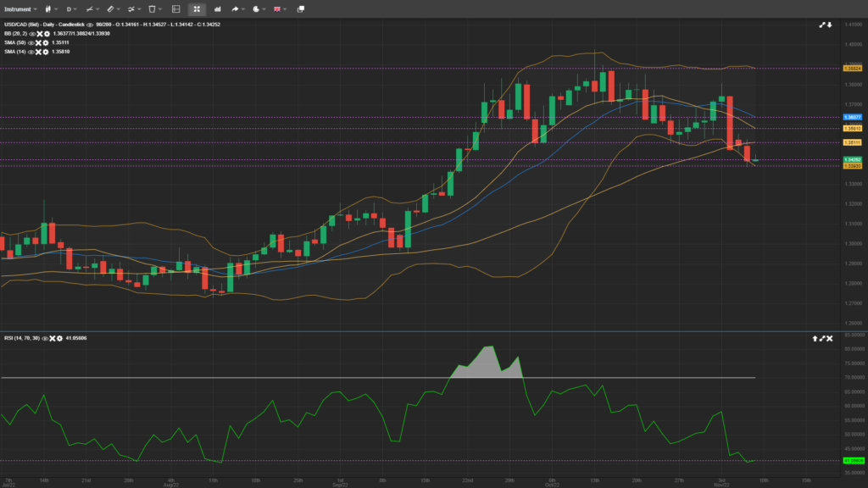This screenshot has width=868, height=488.
Task: Click the trash bin delete icon
Action: pos(153,8)
